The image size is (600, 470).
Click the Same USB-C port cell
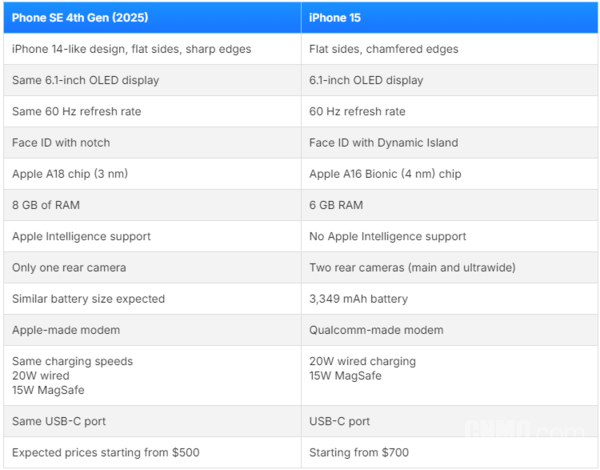(152, 421)
